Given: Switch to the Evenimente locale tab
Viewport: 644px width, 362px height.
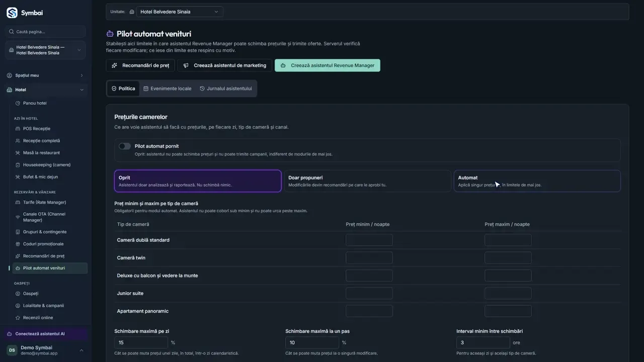Looking at the screenshot, I should coord(168,88).
